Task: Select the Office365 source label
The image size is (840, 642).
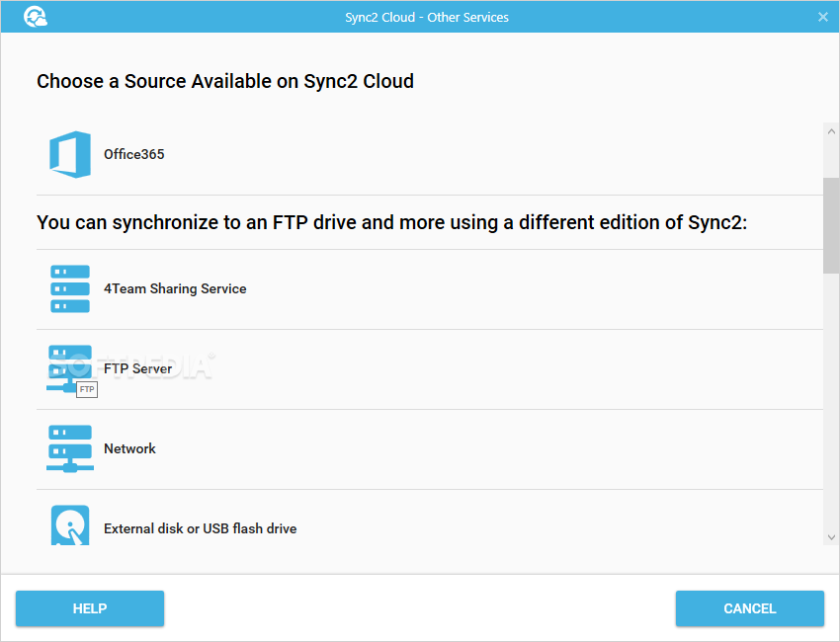Action: [134, 154]
